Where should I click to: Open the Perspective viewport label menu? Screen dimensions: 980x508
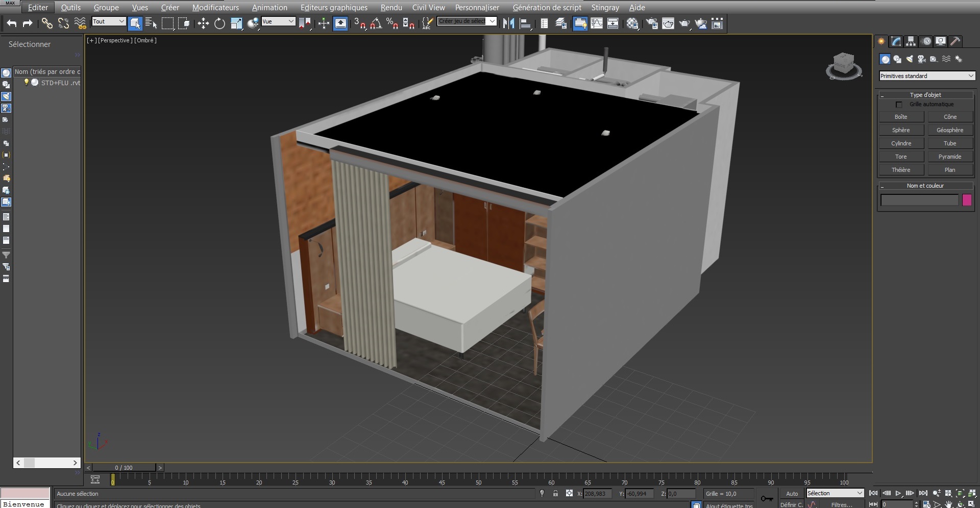click(115, 40)
